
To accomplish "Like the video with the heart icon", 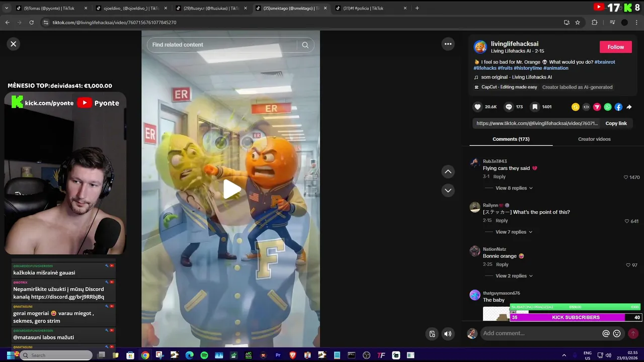I will [477, 107].
